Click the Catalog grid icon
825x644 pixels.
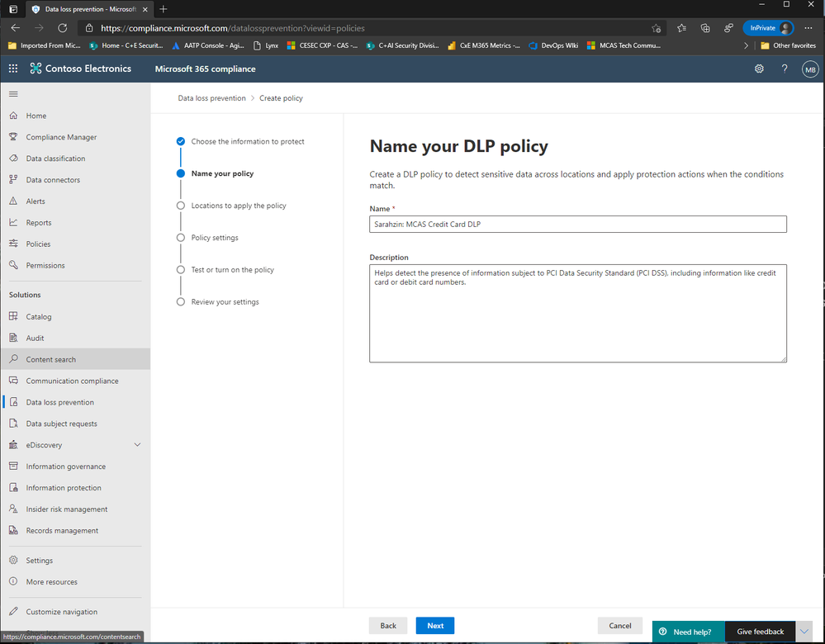14,316
